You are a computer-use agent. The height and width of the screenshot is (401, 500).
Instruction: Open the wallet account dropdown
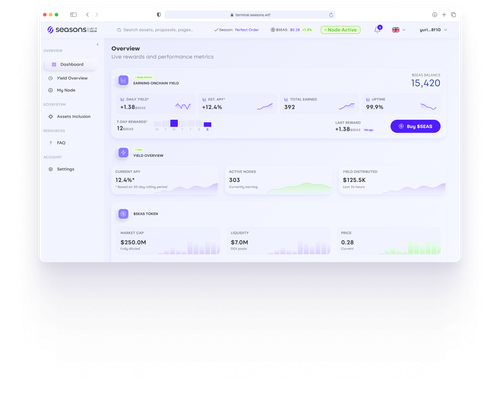(433, 30)
